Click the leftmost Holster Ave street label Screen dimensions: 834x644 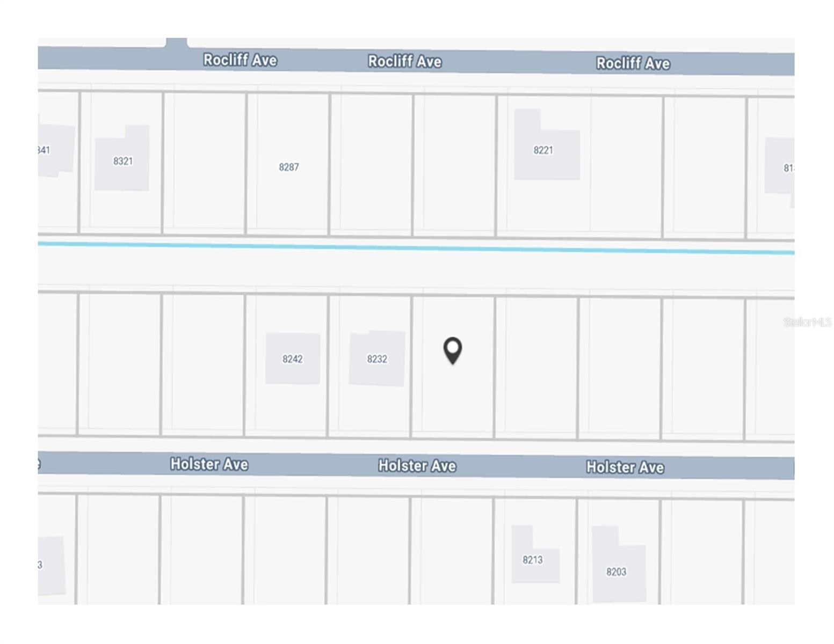click(x=209, y=464)
